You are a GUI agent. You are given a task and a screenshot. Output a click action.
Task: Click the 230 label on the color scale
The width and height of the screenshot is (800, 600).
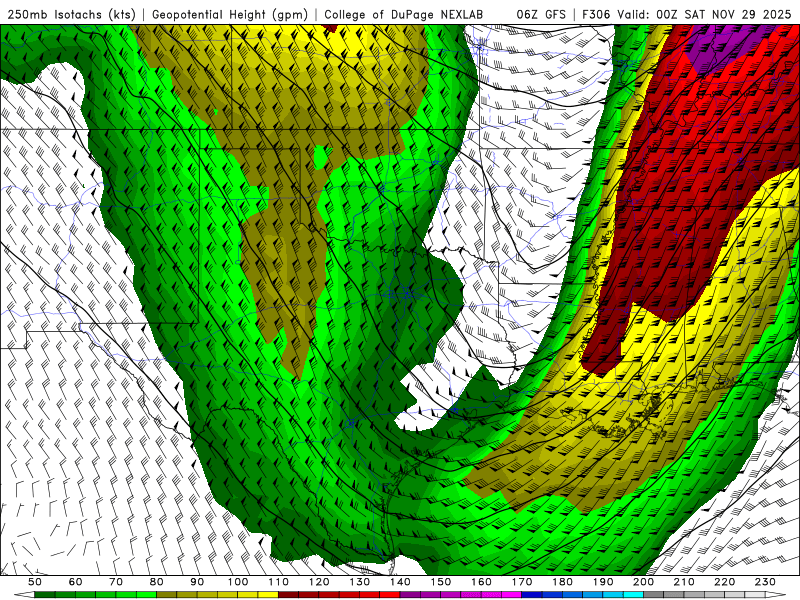point(765,582)
